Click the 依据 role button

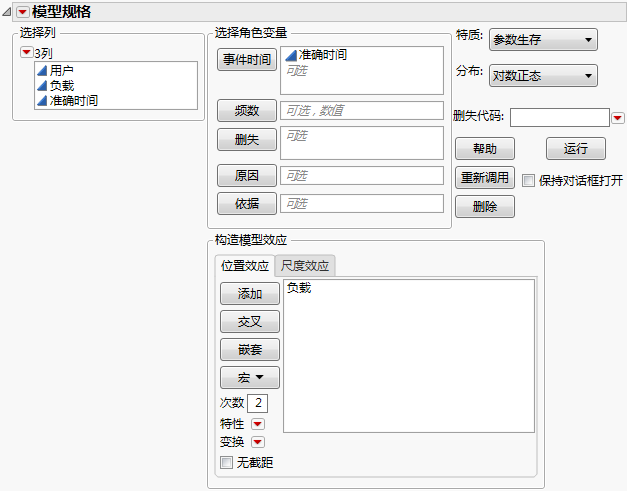pyautogui.click(x=247, y=204)
